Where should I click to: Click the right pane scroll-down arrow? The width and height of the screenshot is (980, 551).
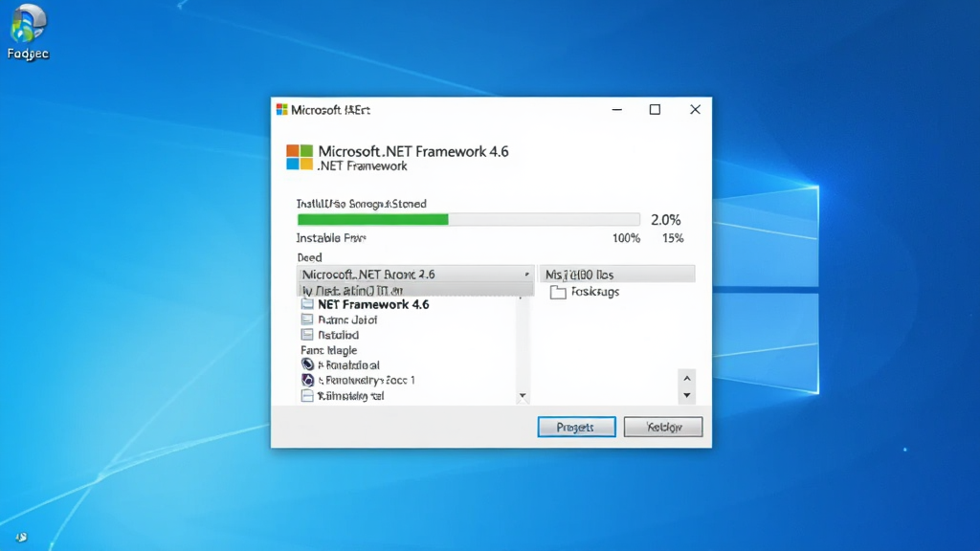687,395
